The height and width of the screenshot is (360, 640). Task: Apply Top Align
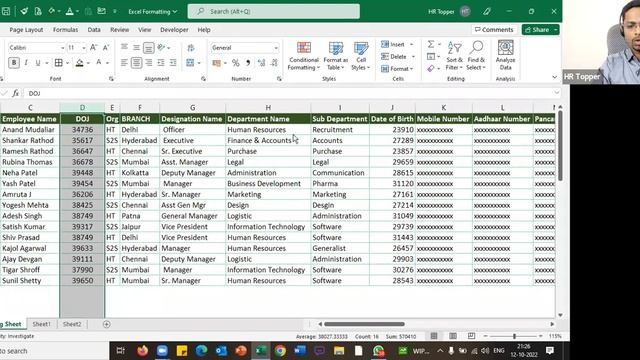[x=124, y=48]
